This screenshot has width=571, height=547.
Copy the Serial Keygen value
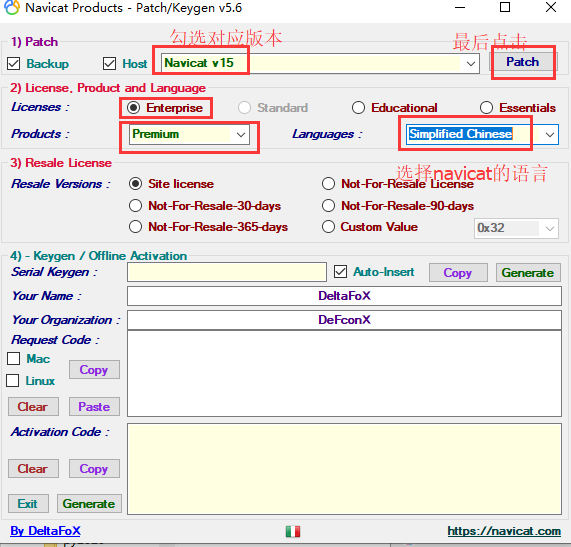point(458,273)
